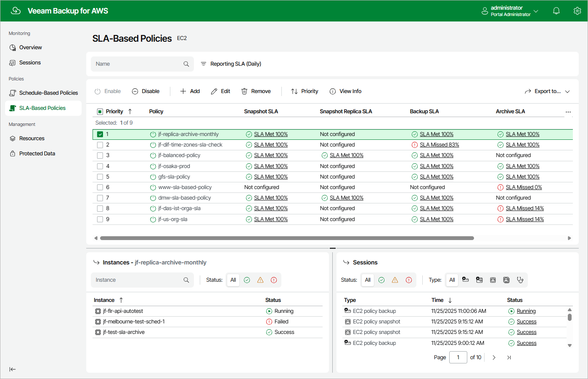Open the notifications bell

pos(556,11)
